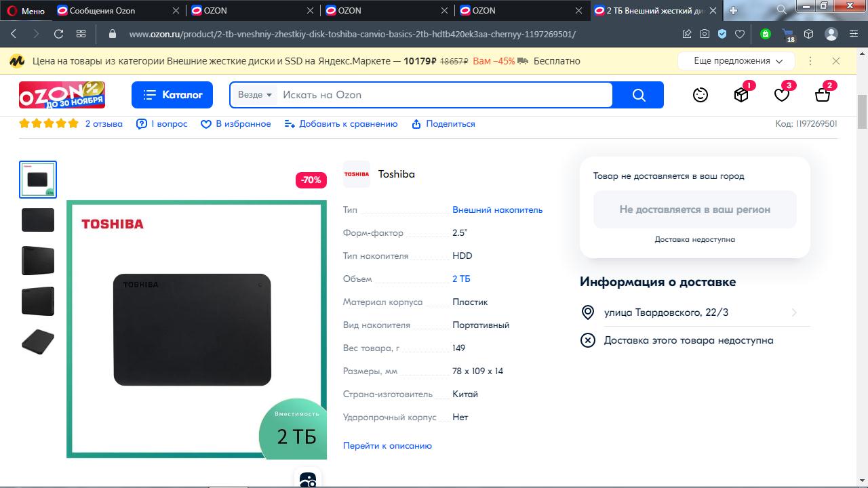Viewport: 868px width, 488px height.
Task: Open the favorites heart in Ozon header
Action: [x=782, y=95]
